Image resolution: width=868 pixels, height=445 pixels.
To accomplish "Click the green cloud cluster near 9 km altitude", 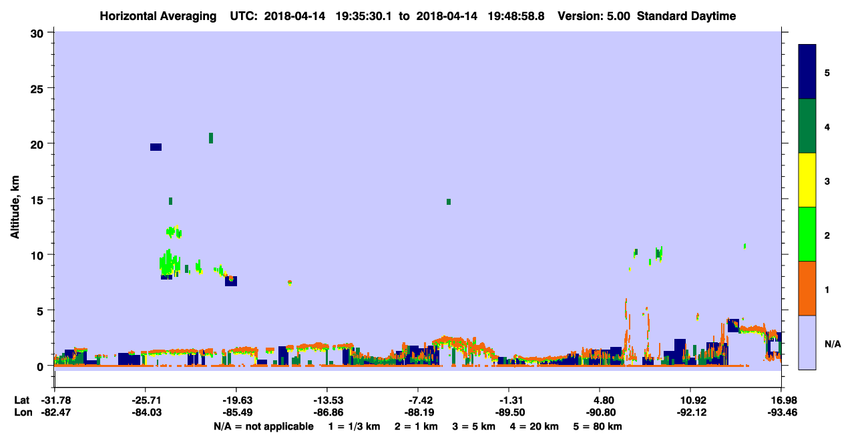I will tap(170, 264).
